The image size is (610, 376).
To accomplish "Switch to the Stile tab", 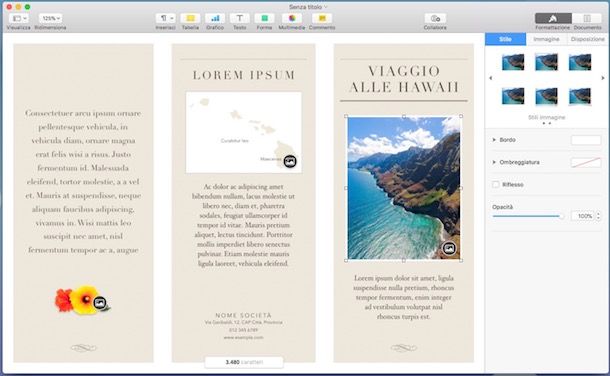I will pos(505,39).
